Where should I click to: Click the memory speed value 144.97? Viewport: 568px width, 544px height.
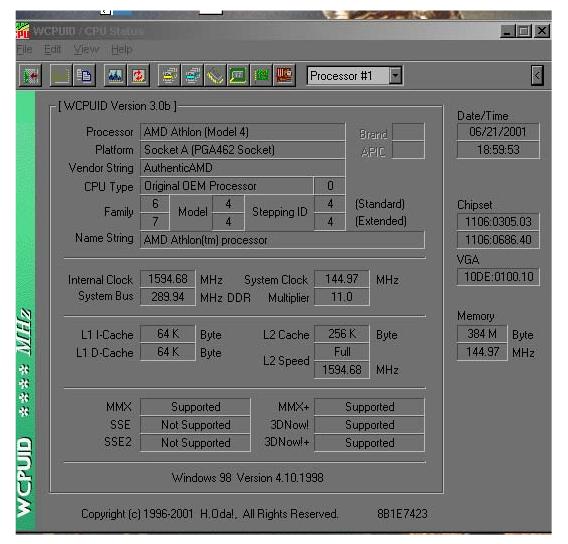coord(482,352)
